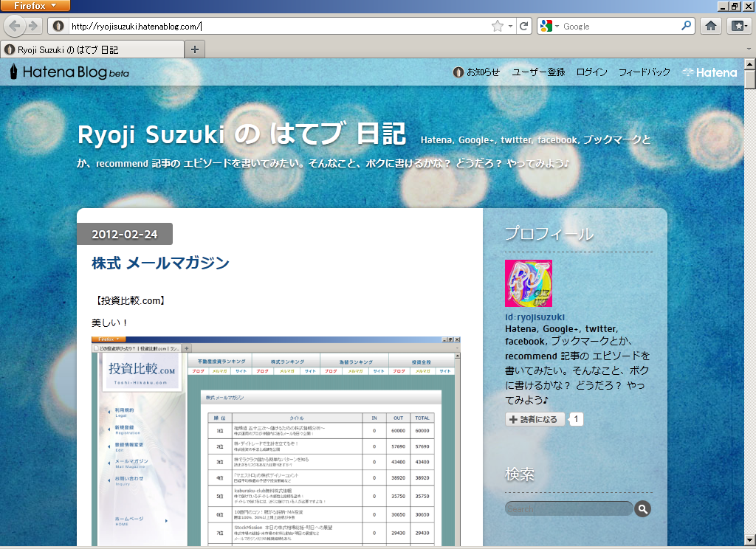Open the ユーザー登録 registration link
756x549 pixels.
coord(538,72)
